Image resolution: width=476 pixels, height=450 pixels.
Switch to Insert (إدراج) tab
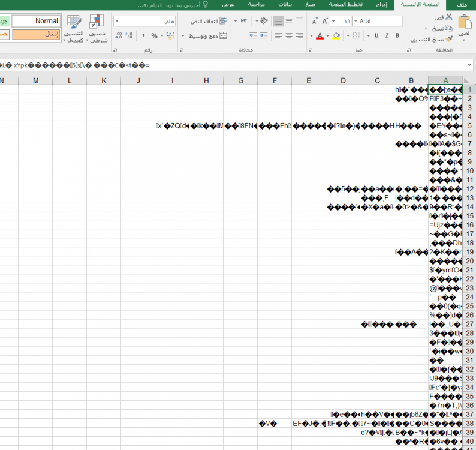[382, 5]
